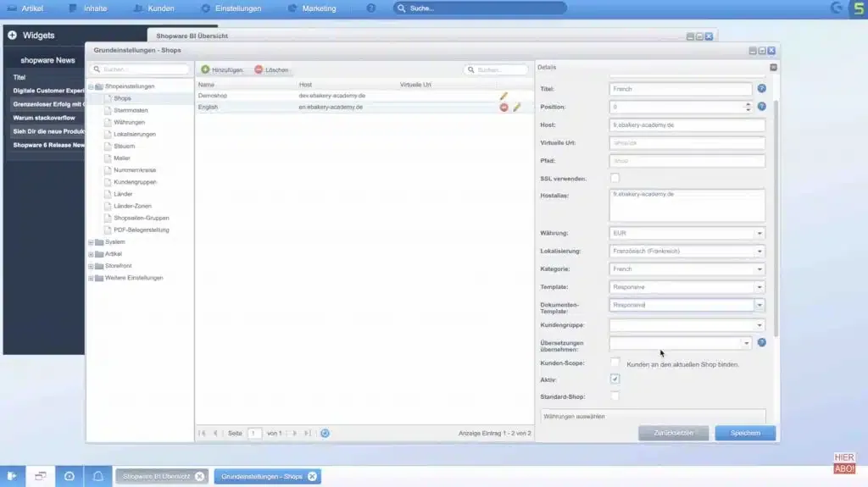868x487 pixels.
Task: Open the Lokalisierung dropdown
Action: [x=759, y=252]
